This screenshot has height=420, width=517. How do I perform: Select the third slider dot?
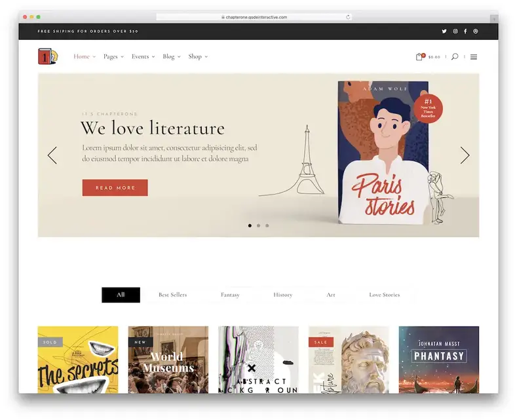coord(267,225)
